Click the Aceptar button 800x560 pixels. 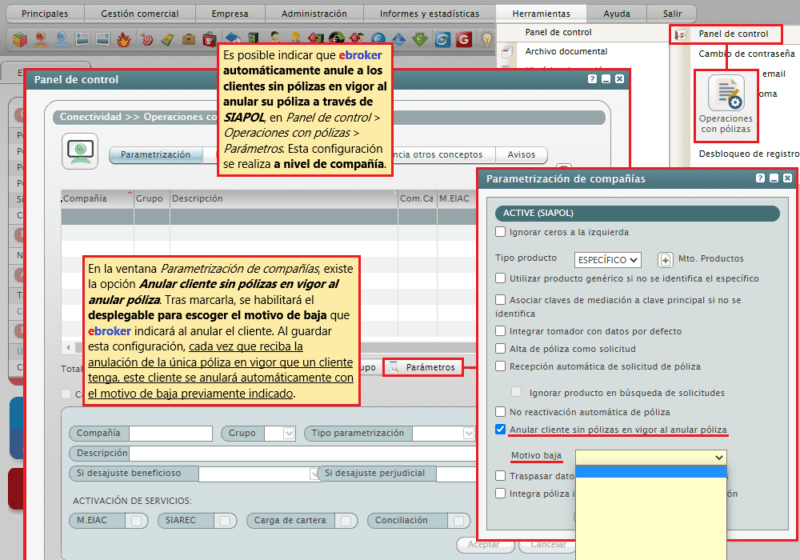(484, 544)
